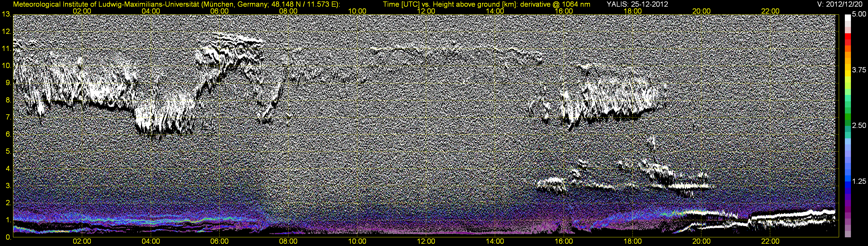Click the 14:00 label on upper time axis
The width and height of the screenshot is (868, 246).
[495, 11]
